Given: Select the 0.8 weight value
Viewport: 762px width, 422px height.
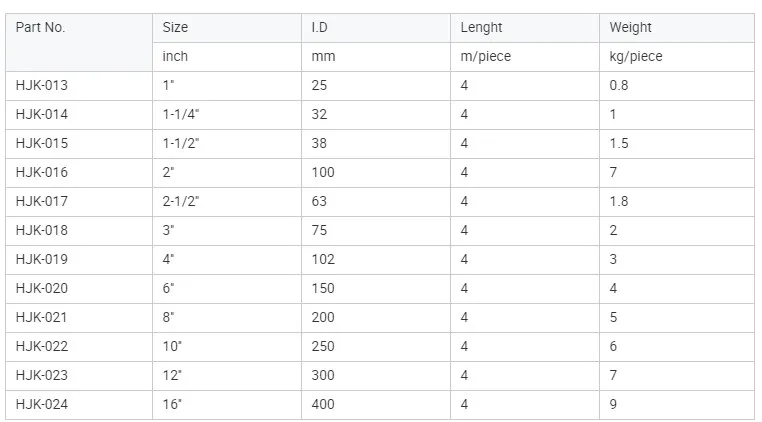Looking at the screenshot, I should [619, 86].
